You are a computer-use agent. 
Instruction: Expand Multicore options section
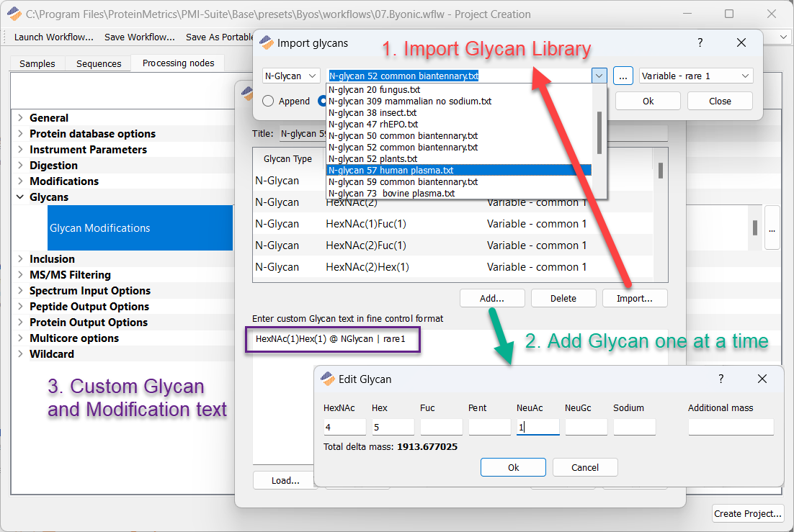[x=20, y=338]
